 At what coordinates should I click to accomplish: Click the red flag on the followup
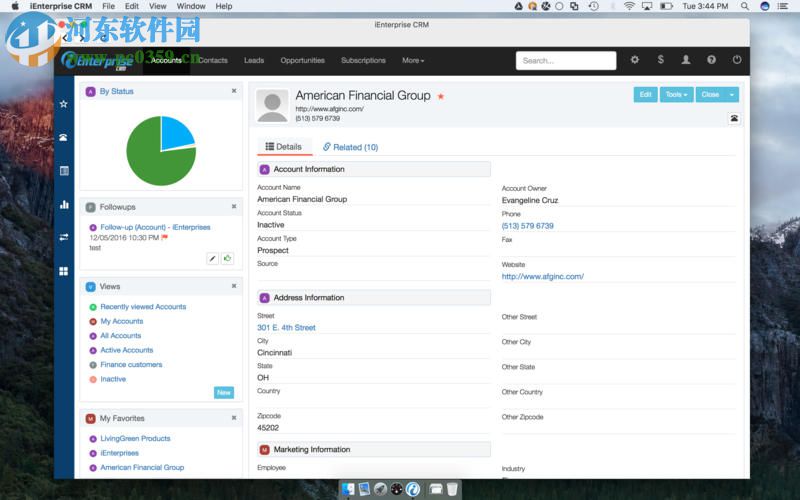click(x=165, y=237)
